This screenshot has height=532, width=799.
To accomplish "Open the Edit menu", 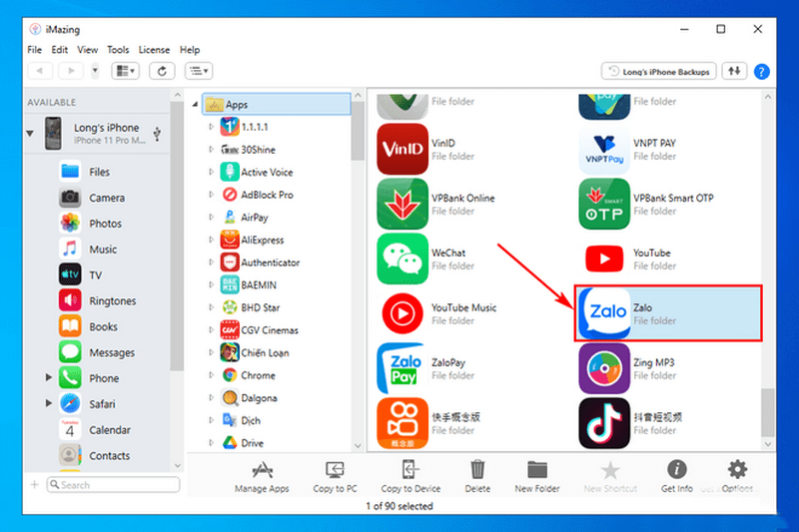I will pyautogui.click(x=60, y=50).
